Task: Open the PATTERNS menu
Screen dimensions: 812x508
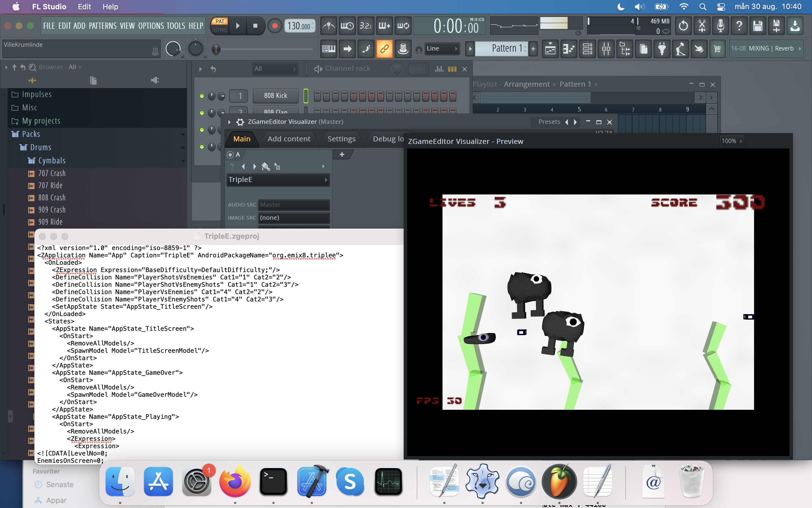Action: [103, 26]
